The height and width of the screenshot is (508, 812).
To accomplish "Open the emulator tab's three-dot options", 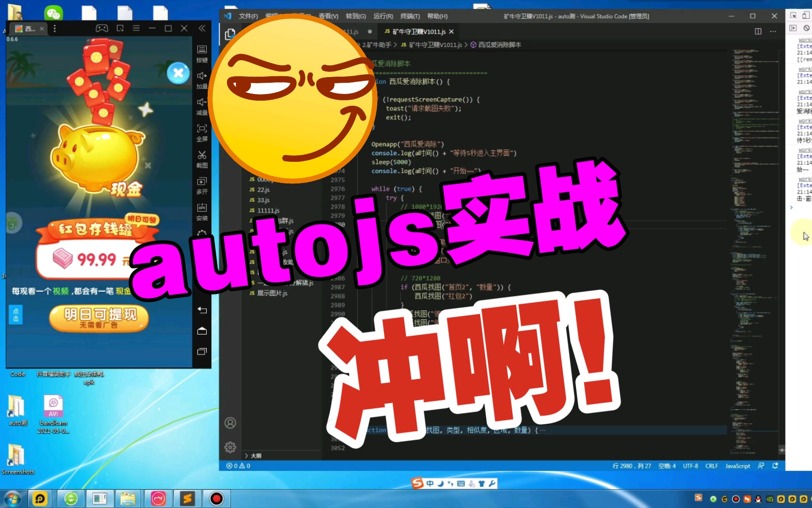I will click(55, 29).
